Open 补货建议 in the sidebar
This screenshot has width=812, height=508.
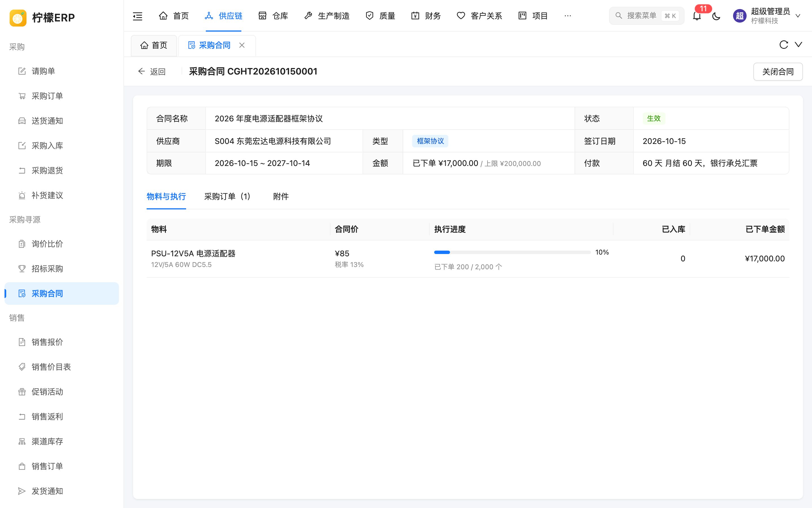[62, 196]
